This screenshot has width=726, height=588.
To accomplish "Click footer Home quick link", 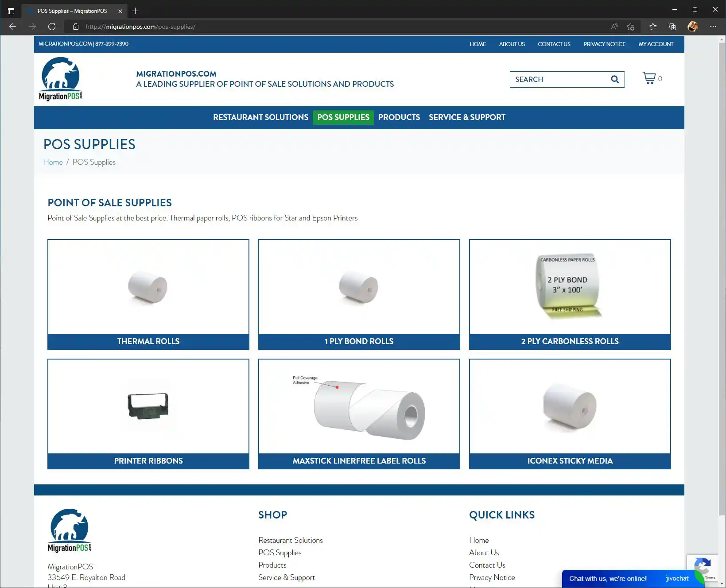I will 479,540.
